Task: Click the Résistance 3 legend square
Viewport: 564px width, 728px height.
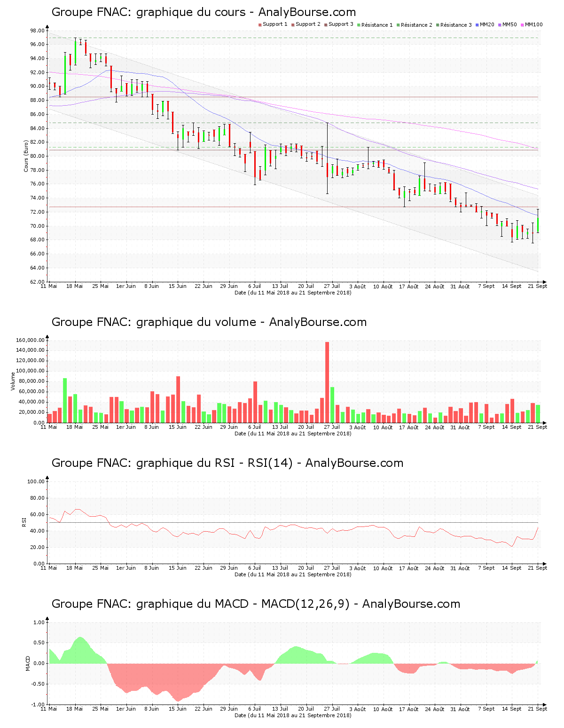Action: point(438,25)
